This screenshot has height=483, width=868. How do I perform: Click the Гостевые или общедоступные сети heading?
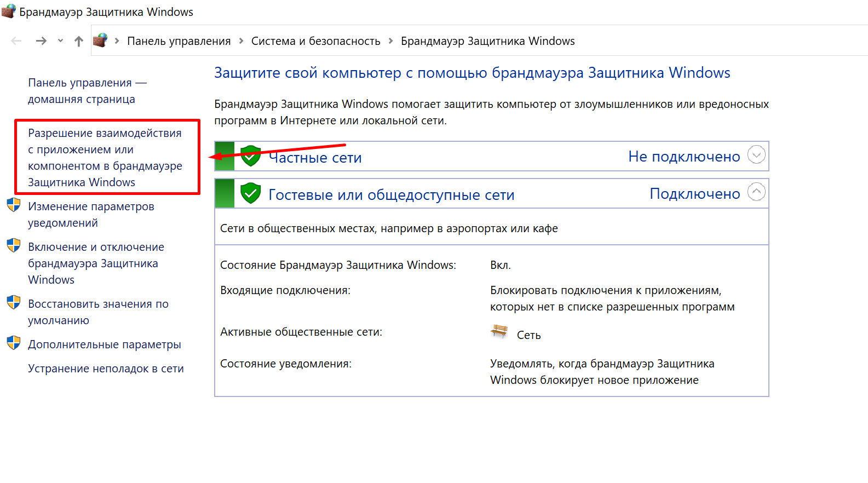point(391,195)
